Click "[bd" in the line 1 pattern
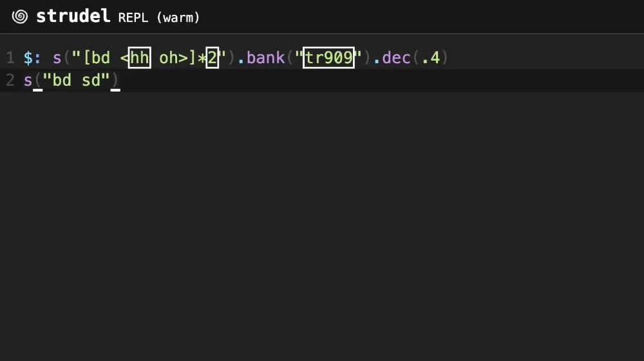Image resolution: width=644 pixels, height=361 pixels. 97,57
